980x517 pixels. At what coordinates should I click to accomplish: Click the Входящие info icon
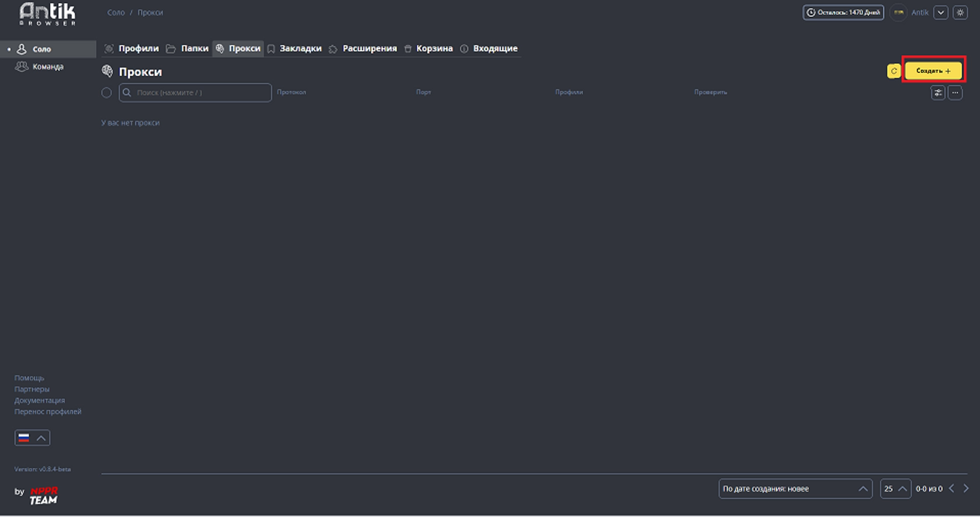(x=463, y=48)
